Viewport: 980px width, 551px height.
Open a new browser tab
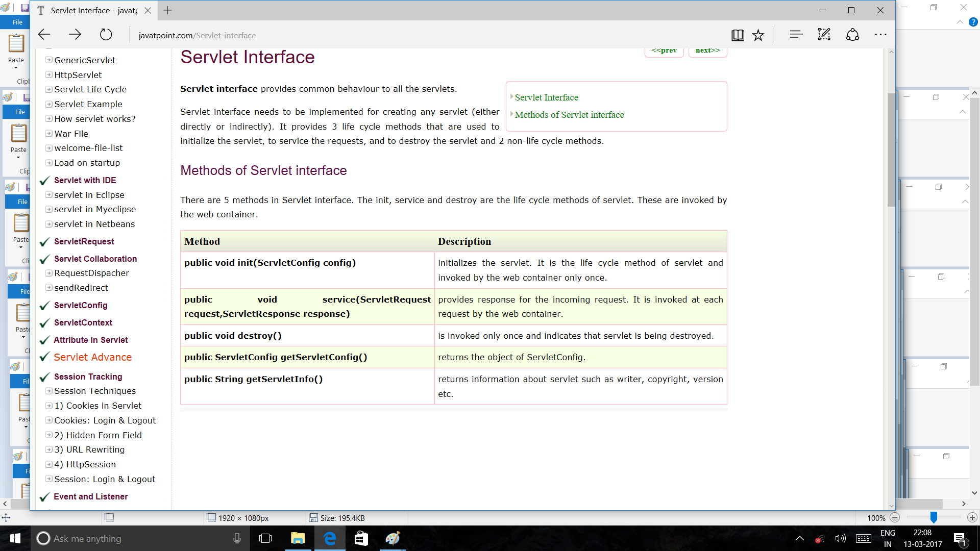pyautogui.click(x=167, y=10)
